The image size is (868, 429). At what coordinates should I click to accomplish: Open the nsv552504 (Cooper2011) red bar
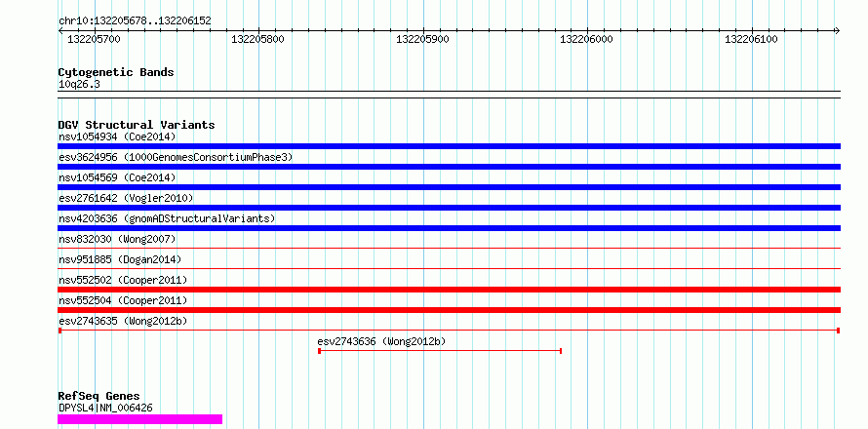449,310
